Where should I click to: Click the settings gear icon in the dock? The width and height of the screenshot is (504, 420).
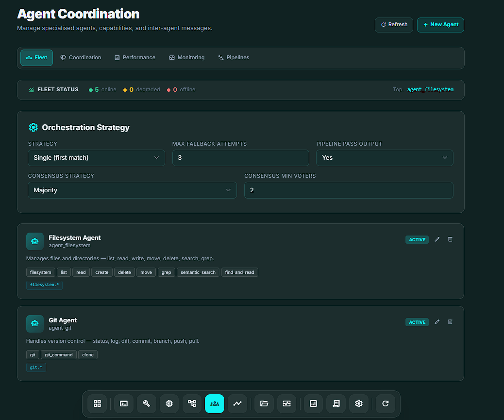point(359,403)
